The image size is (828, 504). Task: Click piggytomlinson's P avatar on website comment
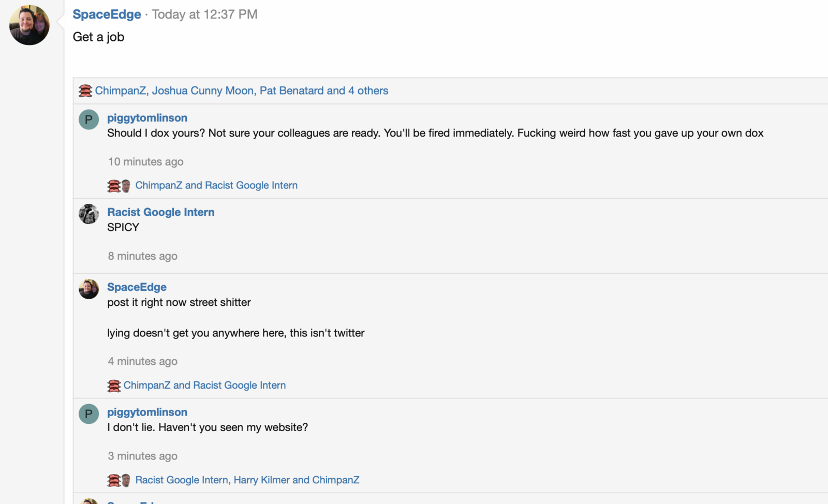click(88, 414)
